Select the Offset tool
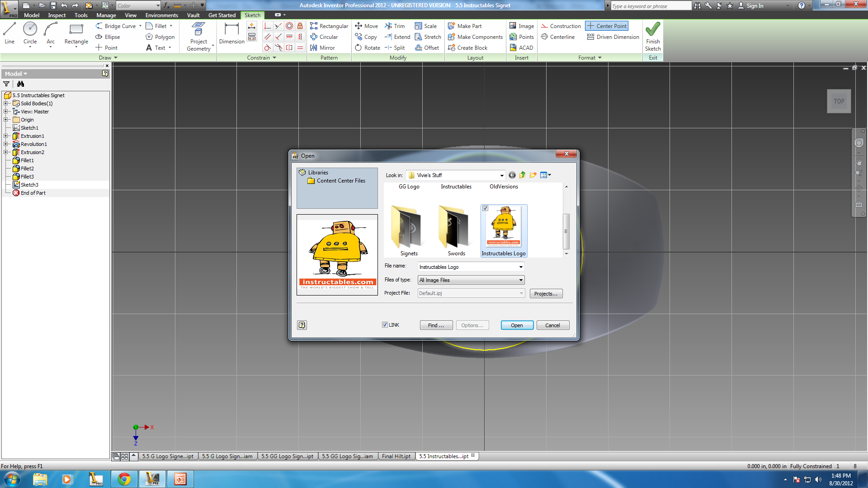 [427, 47]
